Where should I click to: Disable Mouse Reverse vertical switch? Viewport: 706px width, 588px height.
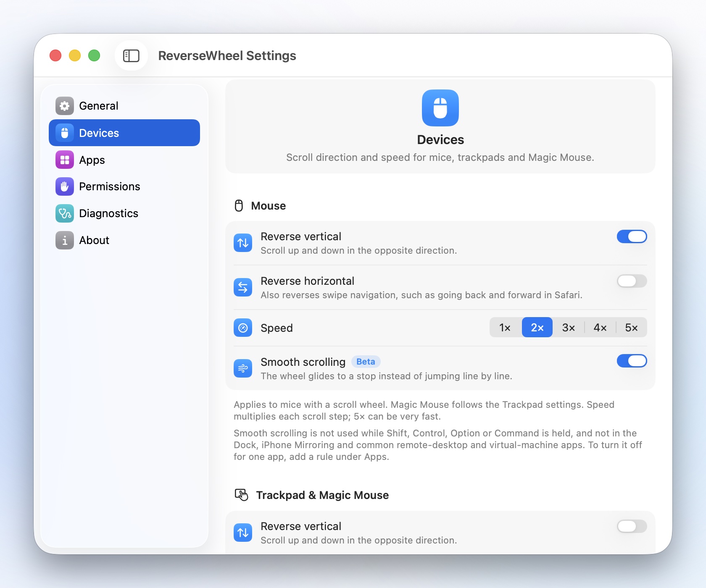632,236
